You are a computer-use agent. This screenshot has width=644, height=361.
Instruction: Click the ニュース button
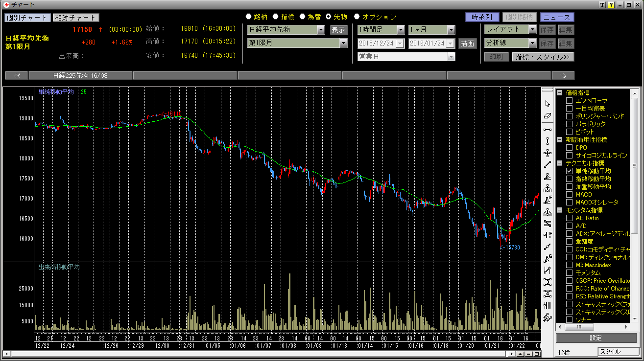coord(557,17)
